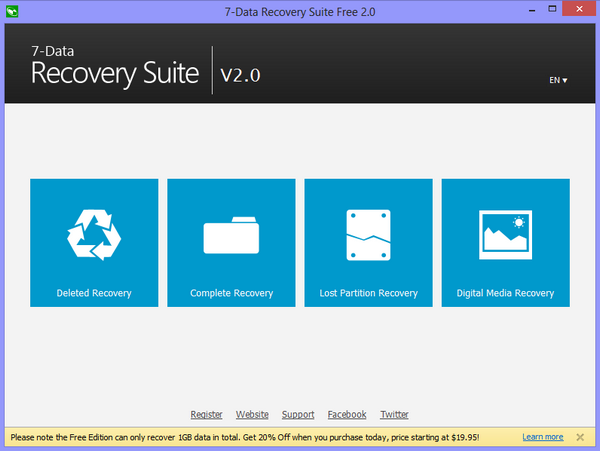Open the Deleted Recovery tile
The image size is (600, 451).
click(x=94, y=243)
